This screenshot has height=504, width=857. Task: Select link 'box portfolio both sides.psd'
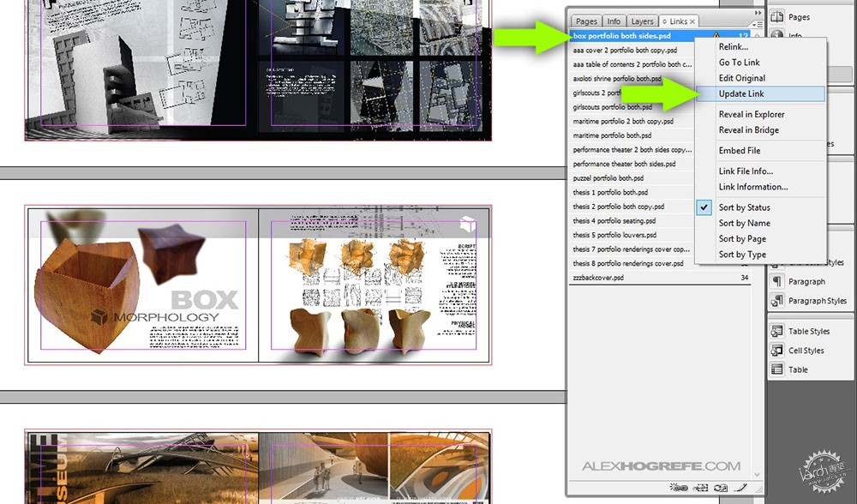tap(621, 35)
